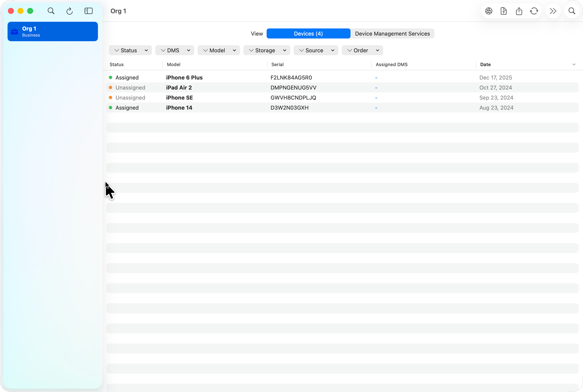Select the iPhone SE device row
This screenshot has height=392, width=583.
(x=275, y=97)
